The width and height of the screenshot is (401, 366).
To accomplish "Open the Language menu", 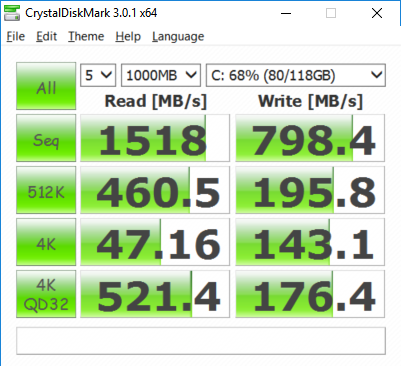I will coord(178,36).
